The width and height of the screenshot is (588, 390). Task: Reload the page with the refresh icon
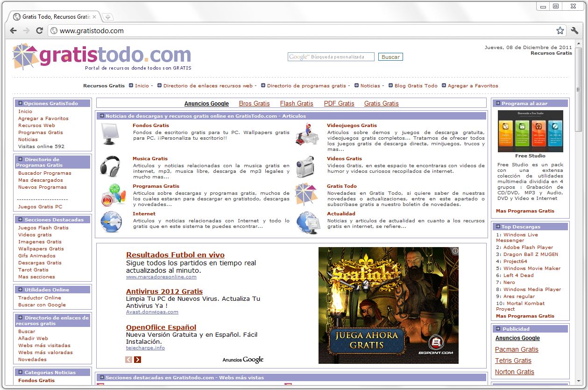(40, 31)
